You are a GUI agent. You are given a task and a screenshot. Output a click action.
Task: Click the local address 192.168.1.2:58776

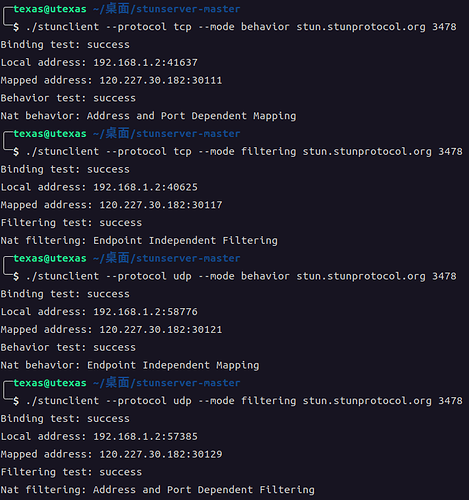pyautogui.click(x=145, y=312)
